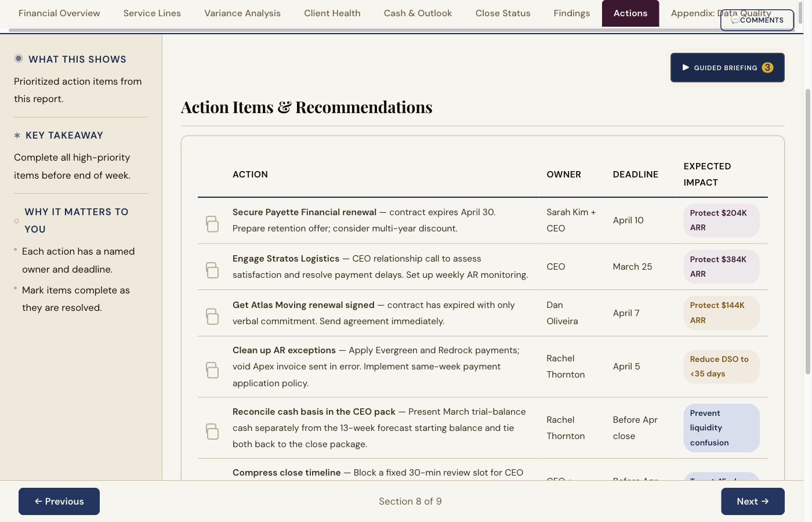Tick the Get Atlas Moving renewal checkbox

click(x=212, y=316)
